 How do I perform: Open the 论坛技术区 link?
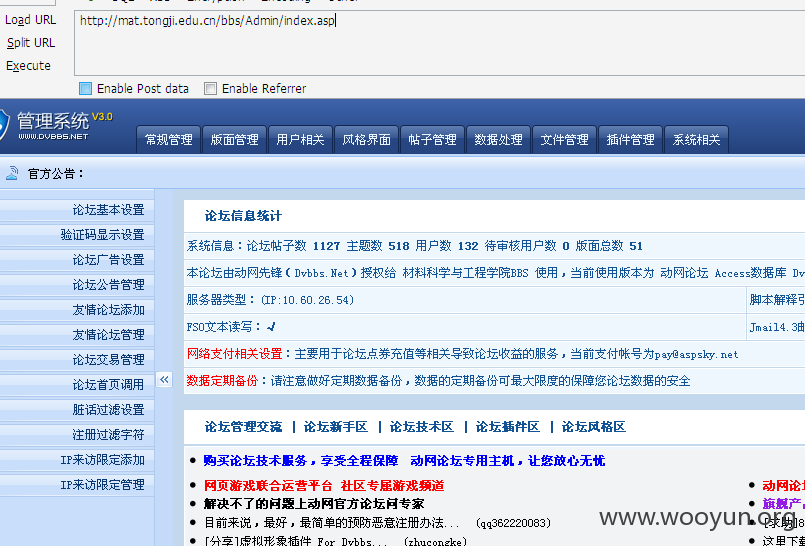coord(421,427)
